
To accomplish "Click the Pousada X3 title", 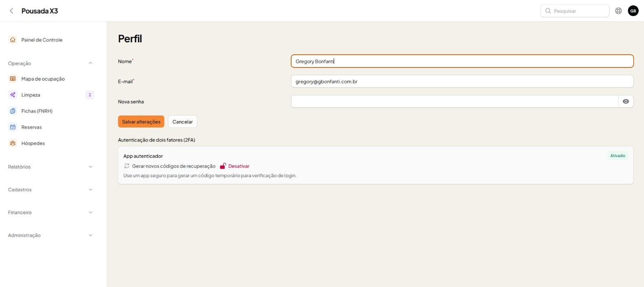I will coord(39,11).
